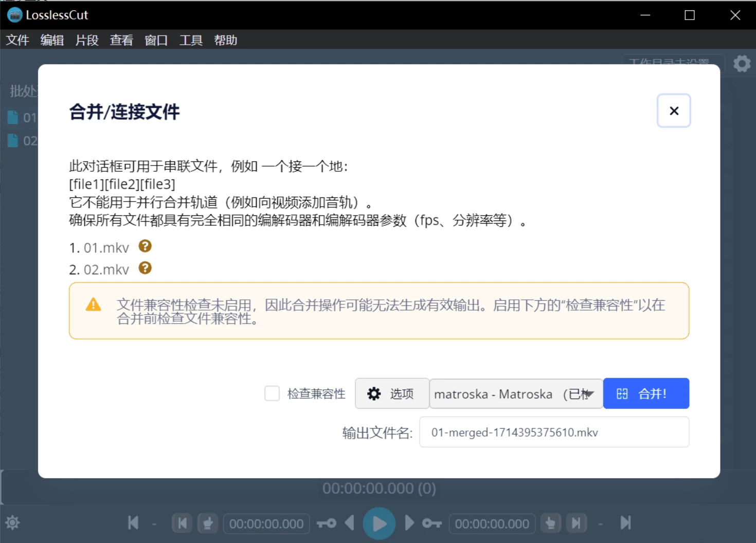Image resolution: width=756 pixels, height=543 pixels.
Task: Open the 查看 menu
Action: tap(121, 40)
